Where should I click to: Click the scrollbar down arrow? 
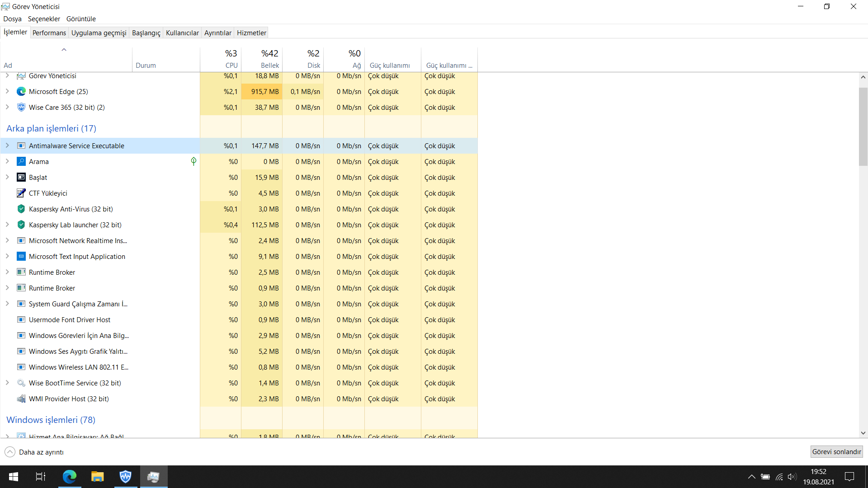[x=863, y=433]
